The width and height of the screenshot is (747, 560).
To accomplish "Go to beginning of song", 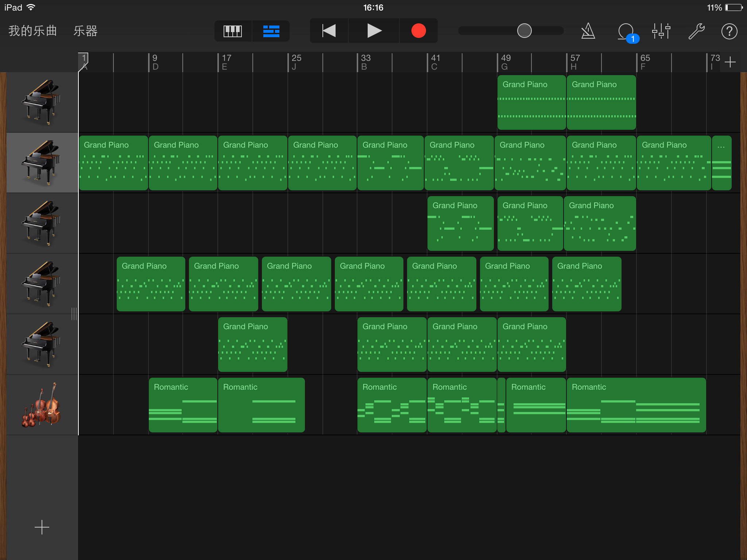I will point(329,31).
